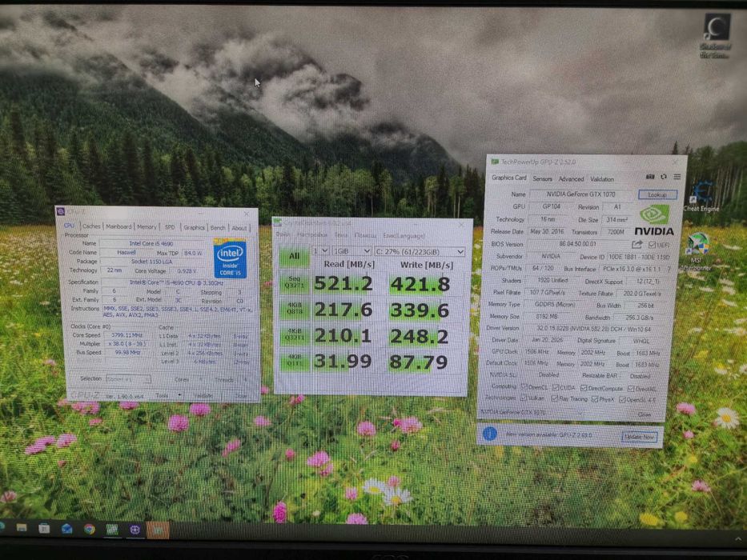Screen dimensions: 747x560
Task: Click the CrystalDiskMark title bar icon
Action: point(278,222)
